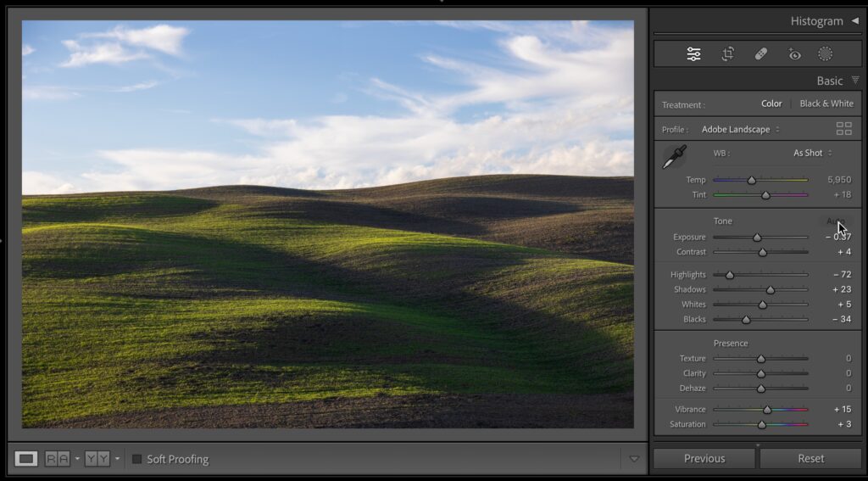The width and height of the screenshot is (868, 481).
Task: Open the As Shot white balance dropdown
Action: [812, 153]
